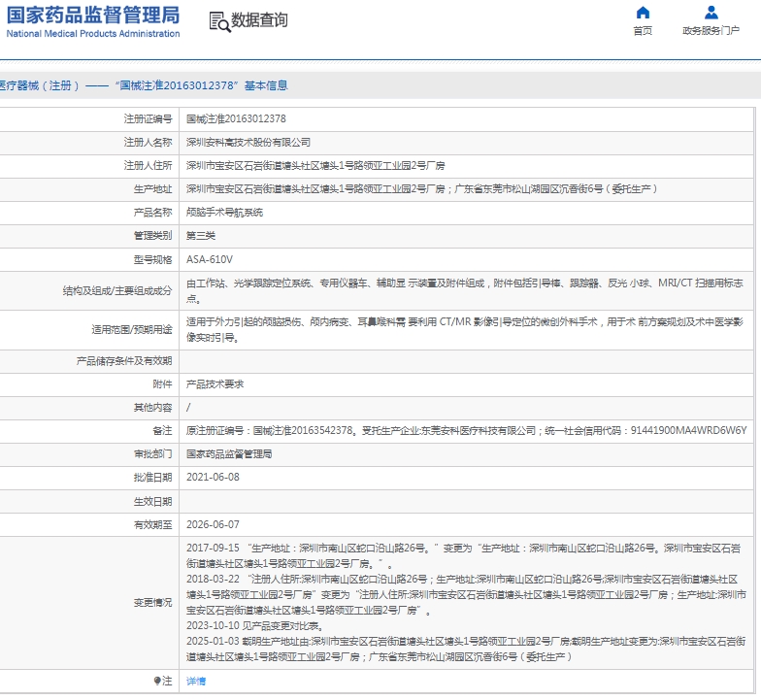Click the 变更情况 field label

153,602
